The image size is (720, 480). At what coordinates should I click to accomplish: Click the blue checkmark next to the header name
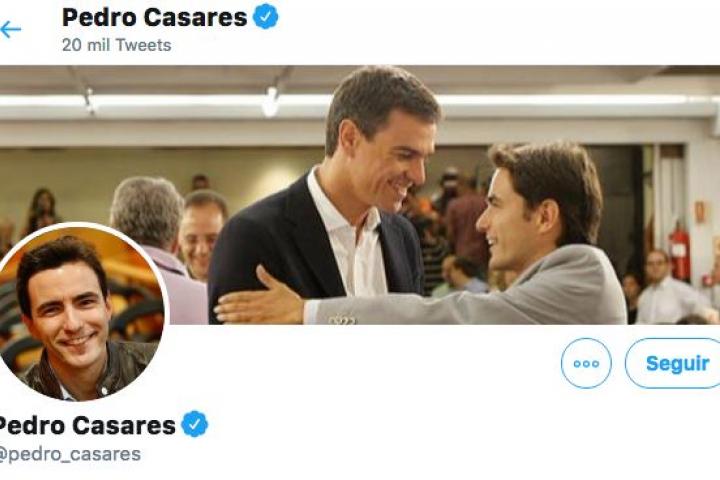pyautogui.click(x=266, y=17)
